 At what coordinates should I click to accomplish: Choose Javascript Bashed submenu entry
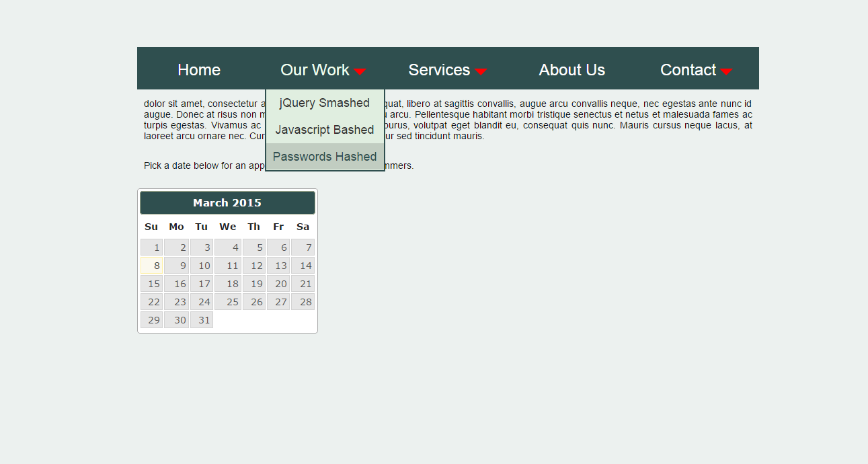click(x=325, y=130)
